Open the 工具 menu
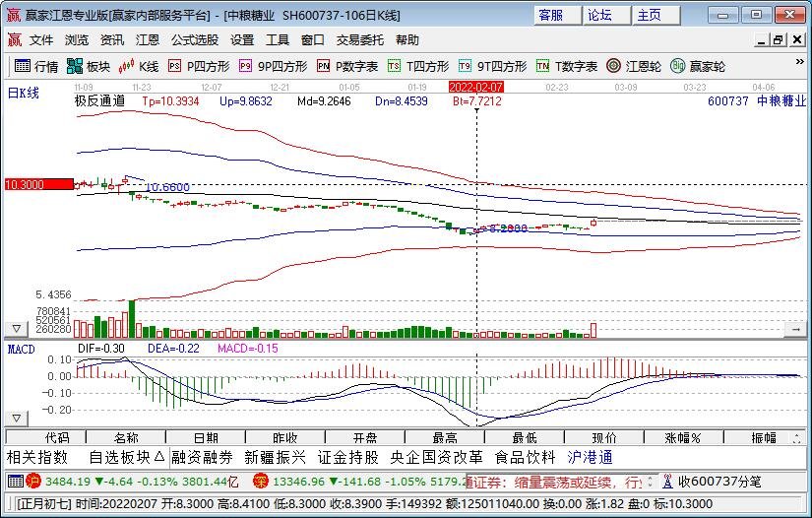 (x=278, y=40)
